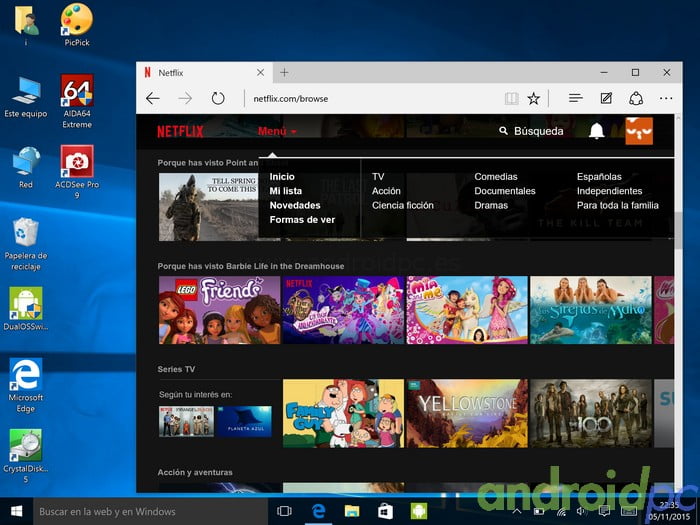Screen dimensions: 700x525
Task: Open Edge More actions ellipsis
Action: click(x=666, y=98)
